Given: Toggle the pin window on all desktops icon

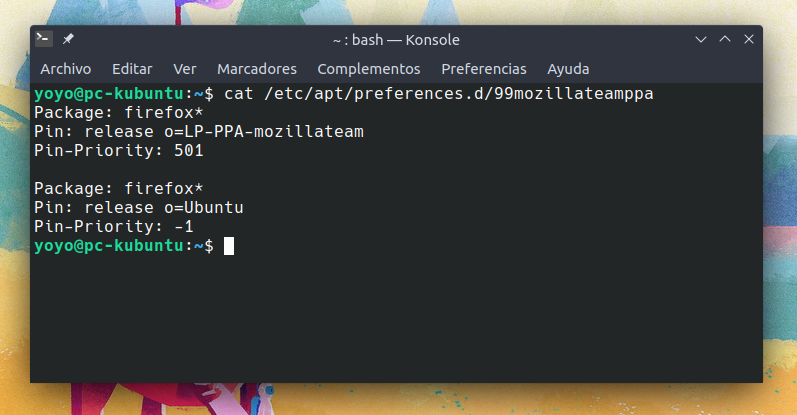Looking at the screenshot, I should (x=68, y=39).
